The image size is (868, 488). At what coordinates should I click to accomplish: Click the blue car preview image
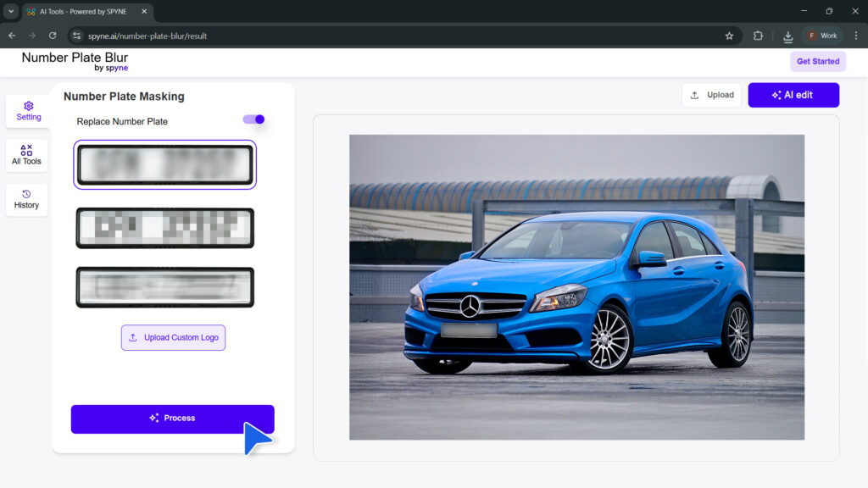(x=576, y=287)
